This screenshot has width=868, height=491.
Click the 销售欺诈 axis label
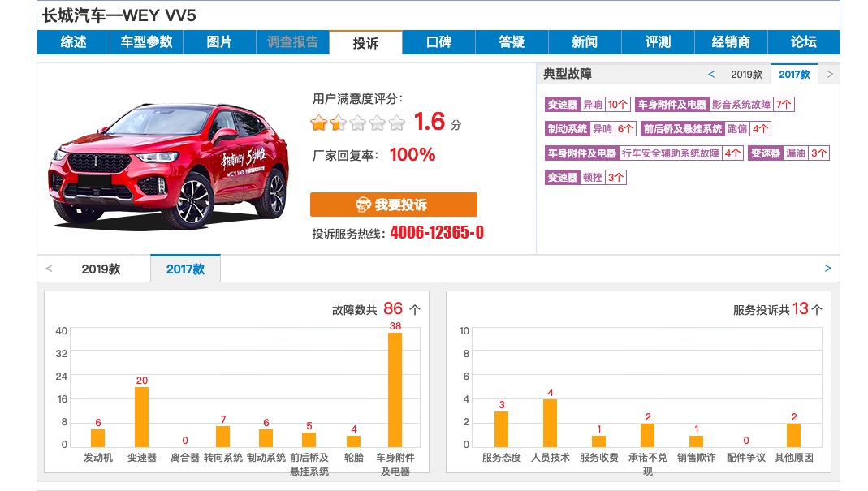point(697,458)
